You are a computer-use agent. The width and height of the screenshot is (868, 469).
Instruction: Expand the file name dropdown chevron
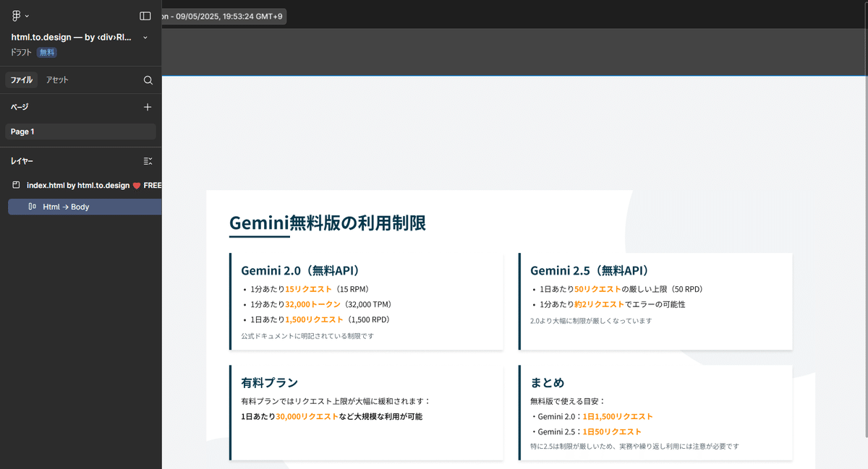click(145, 37)
